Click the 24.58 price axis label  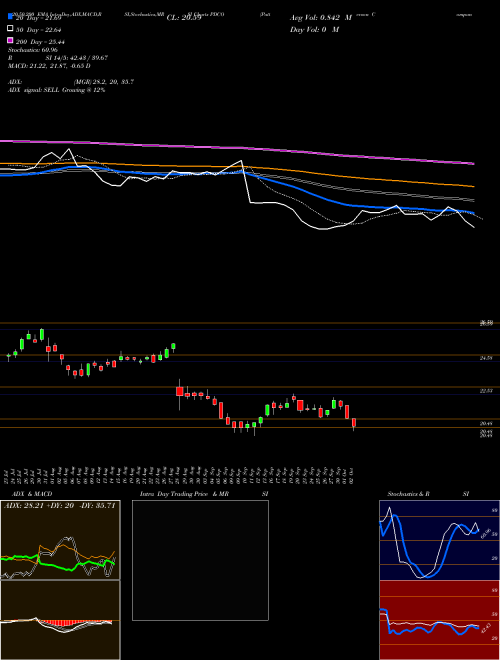pyautogui.click(x=486, y=358)
